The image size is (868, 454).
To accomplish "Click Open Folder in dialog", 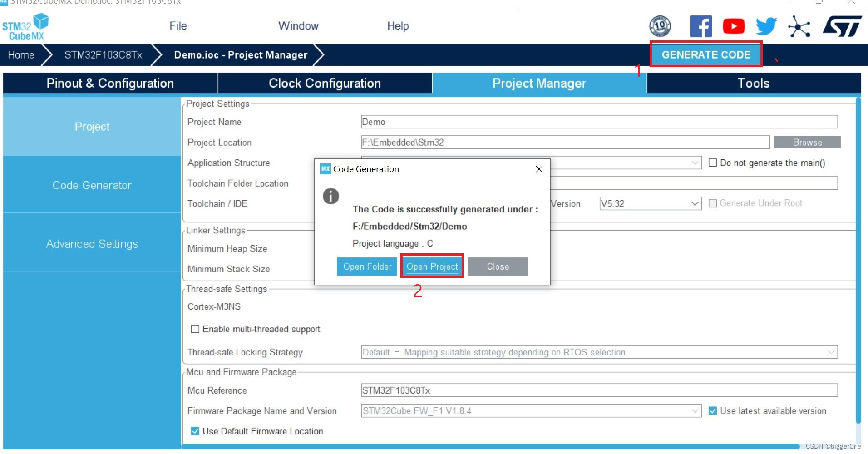I will pyautogui.click(x=367, y=266).
